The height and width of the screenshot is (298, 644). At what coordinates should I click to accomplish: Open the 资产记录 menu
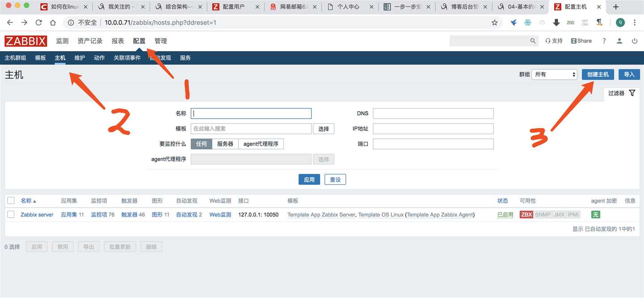(x=90, y=41)
